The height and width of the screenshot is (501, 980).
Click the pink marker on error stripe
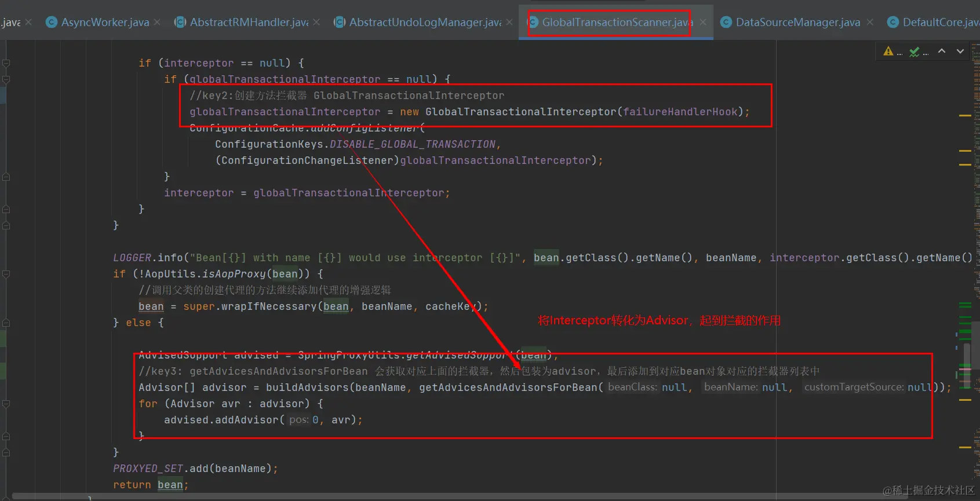965,369
